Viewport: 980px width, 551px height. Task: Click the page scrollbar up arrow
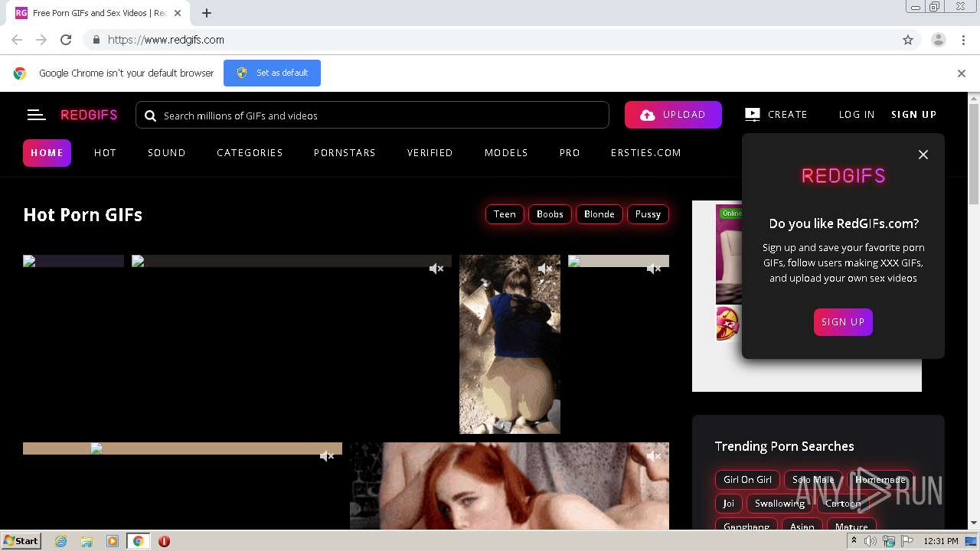click(x=974, y=98)
